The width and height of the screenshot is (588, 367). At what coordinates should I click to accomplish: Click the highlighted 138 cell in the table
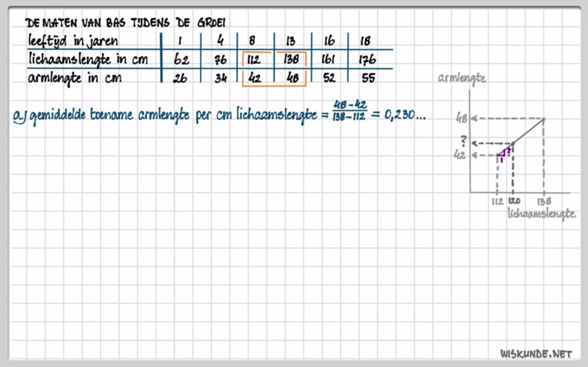(x=291, y=60)
